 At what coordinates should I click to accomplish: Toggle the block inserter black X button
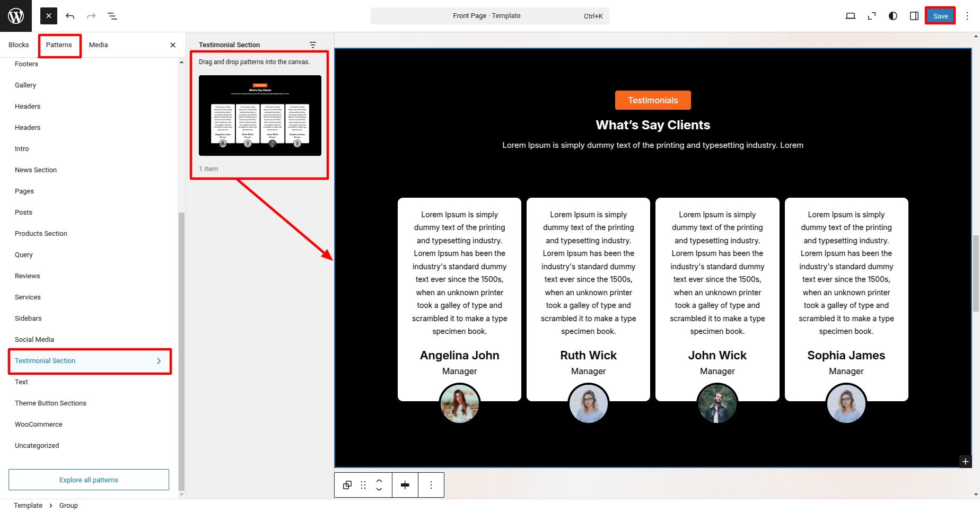coord(49,16)
